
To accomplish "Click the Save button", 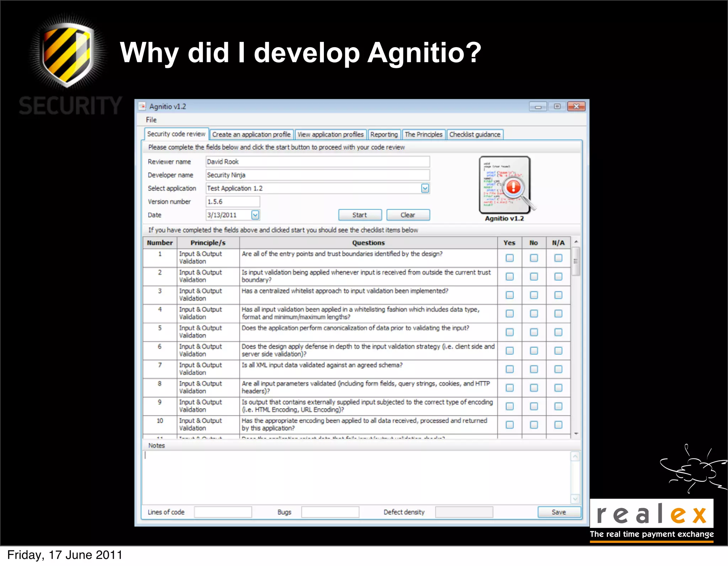I will (x=559, y=512).
